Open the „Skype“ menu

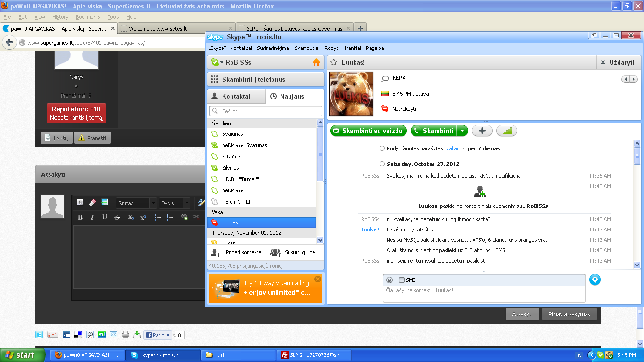[217, 48]
